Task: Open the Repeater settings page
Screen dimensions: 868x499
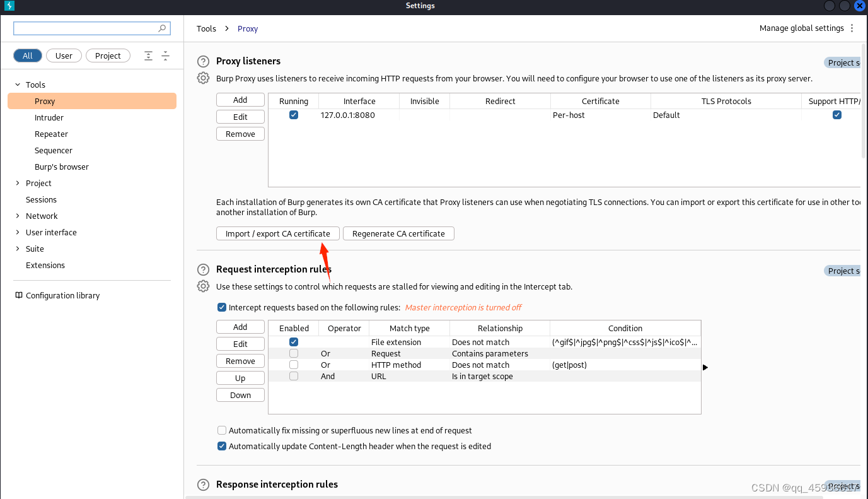Action: coord(51,134)
